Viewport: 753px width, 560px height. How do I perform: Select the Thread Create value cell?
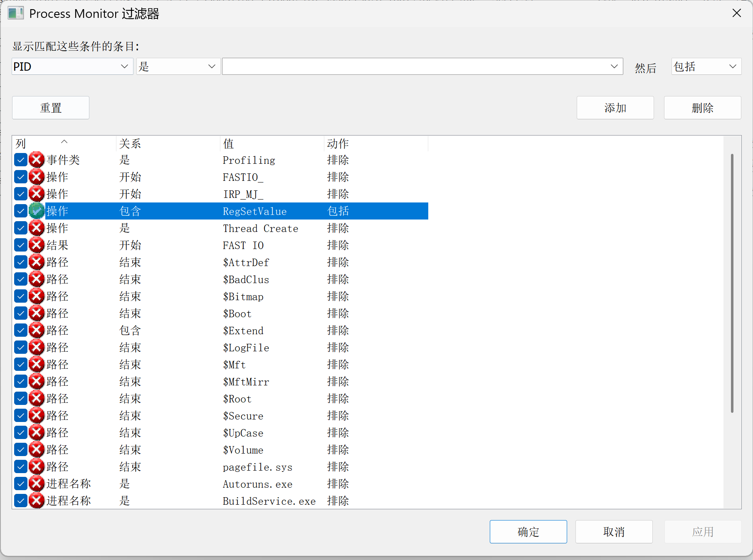click(x=260, y=228)
